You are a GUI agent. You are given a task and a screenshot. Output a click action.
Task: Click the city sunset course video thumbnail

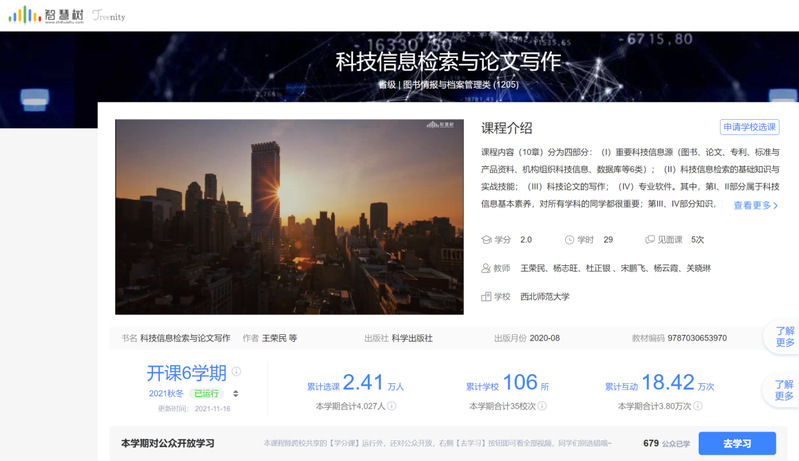[289, 217]
